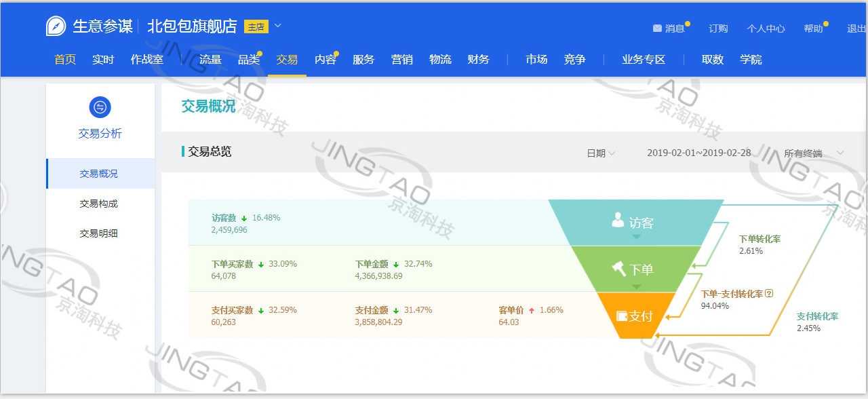Click the 订购 link in header
Screen dimensions: 868x399
point(718,28)
